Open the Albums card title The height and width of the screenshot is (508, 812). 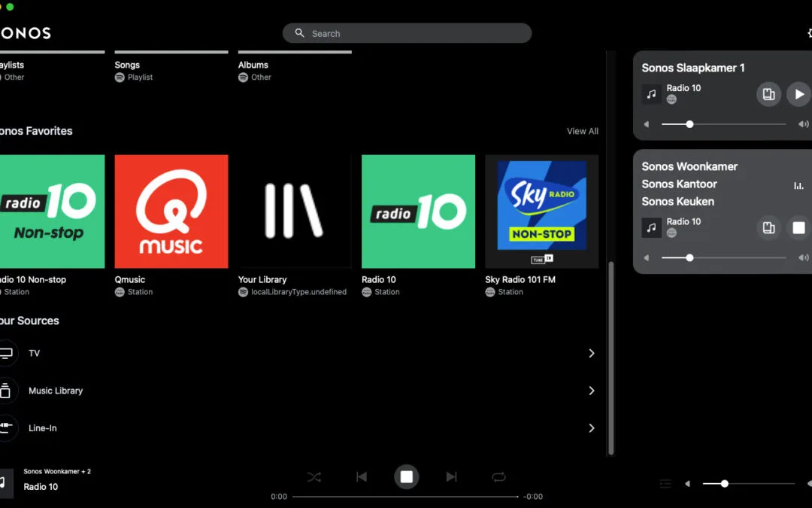pyautogui.click(x=253, y=65)
